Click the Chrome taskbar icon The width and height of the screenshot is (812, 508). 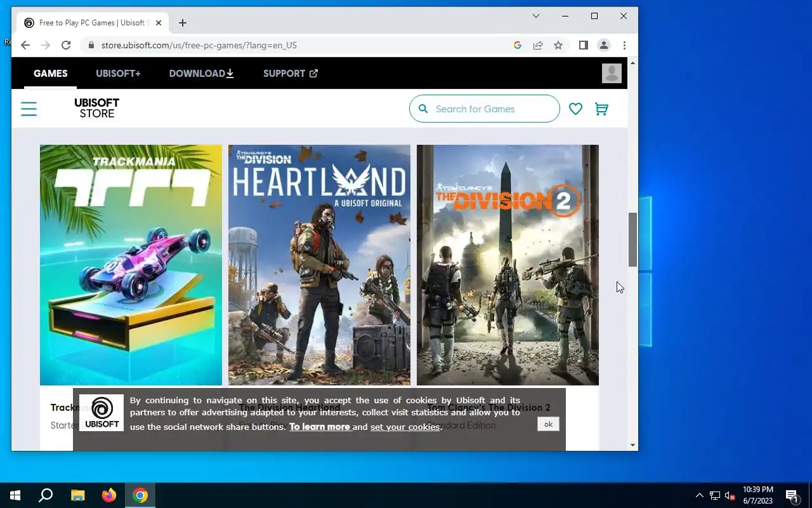click(140, 495)
